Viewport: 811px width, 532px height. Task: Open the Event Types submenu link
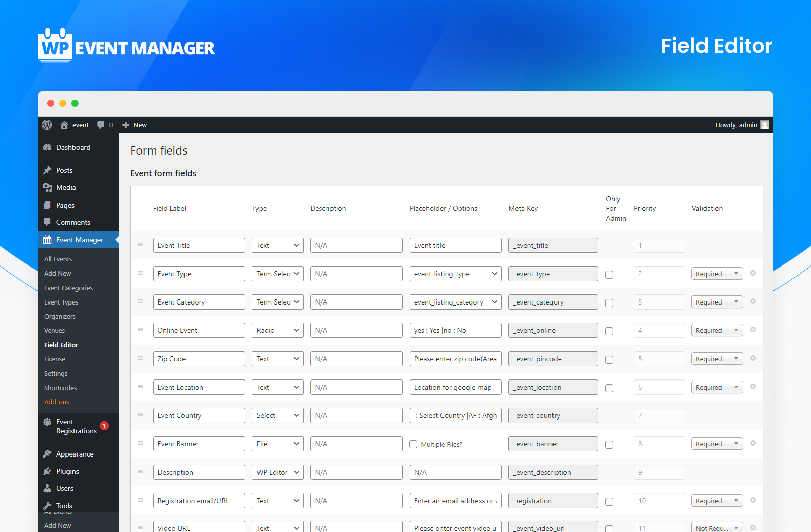pos(61,302)
